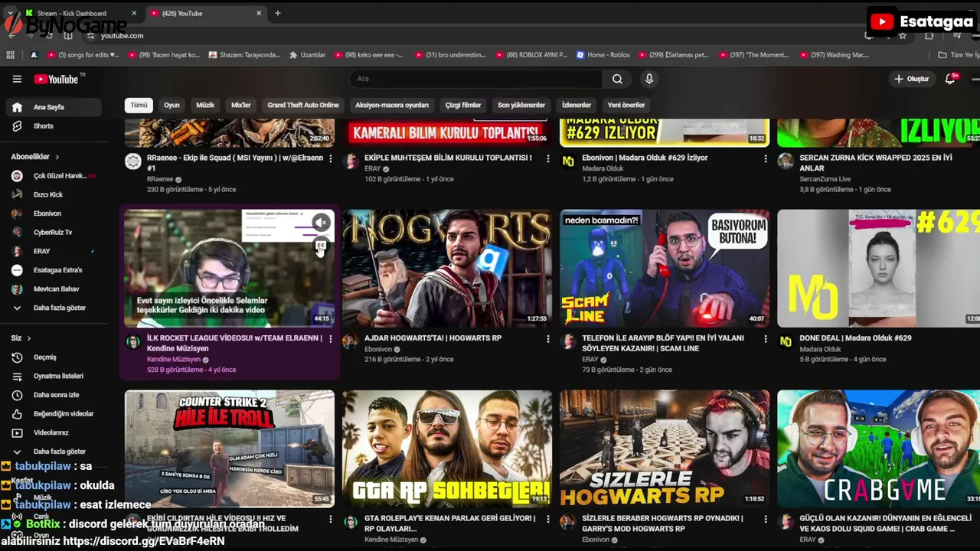Play the AJDAR HOGWARTS'TA thumbnail

click(x=447, y=269)
